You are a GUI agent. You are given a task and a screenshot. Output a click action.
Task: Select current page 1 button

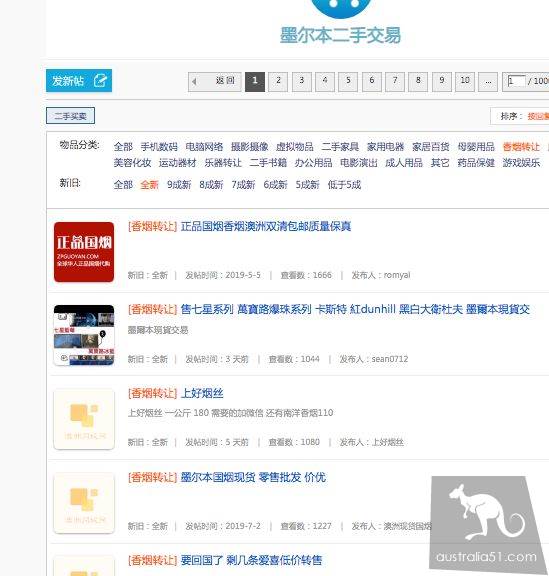pos(255,81)
